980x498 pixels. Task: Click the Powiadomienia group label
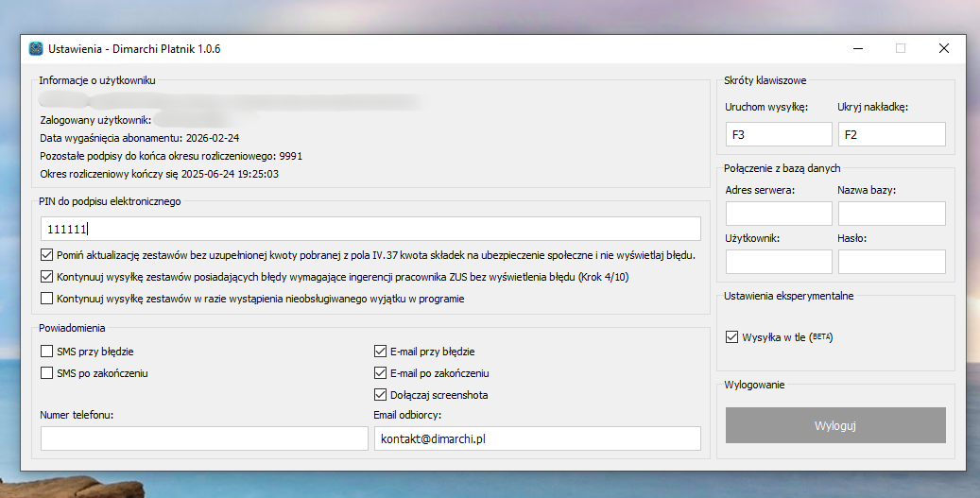(x=72, y=327)
